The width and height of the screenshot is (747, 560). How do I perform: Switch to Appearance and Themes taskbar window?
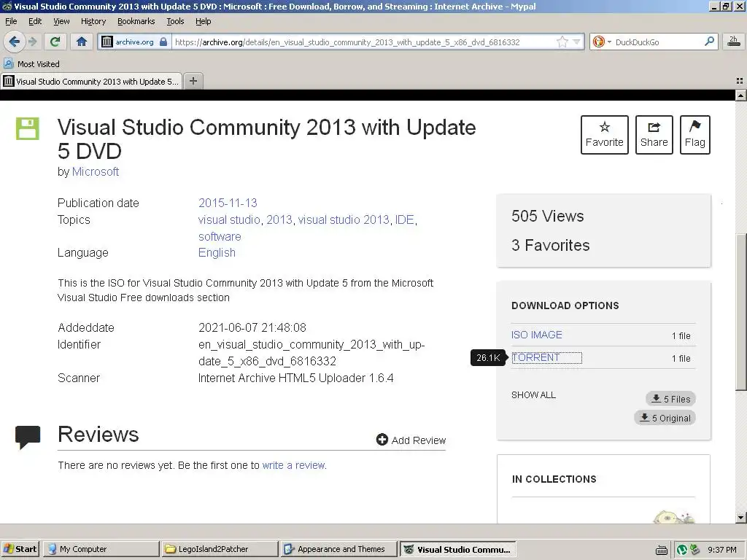coord(338,549)
